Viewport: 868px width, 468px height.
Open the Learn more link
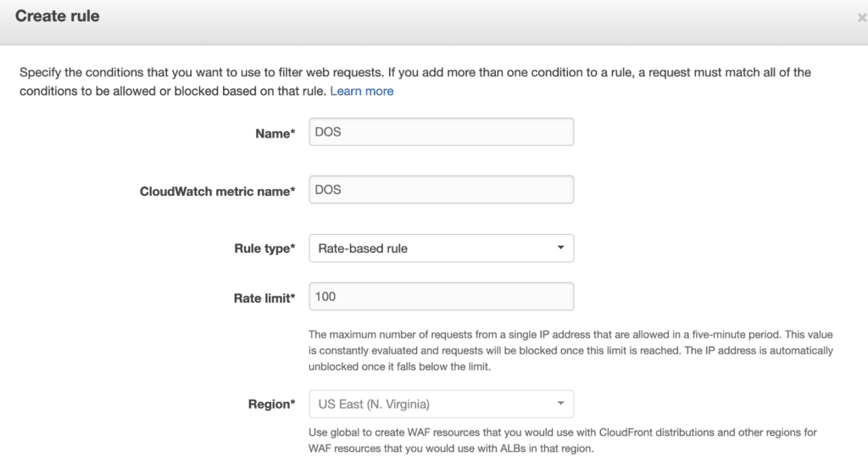click(x=361, y=91)
